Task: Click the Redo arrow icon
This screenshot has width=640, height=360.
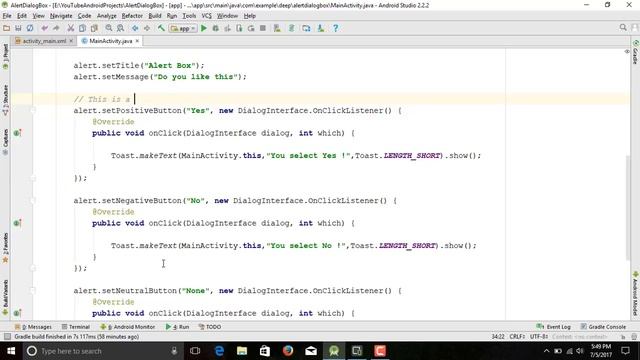Action: [56, 28]
